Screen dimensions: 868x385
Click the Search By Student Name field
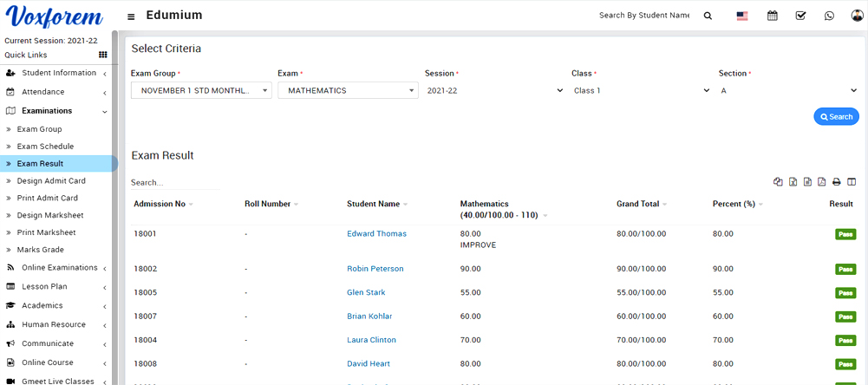(x=644, y=16)
